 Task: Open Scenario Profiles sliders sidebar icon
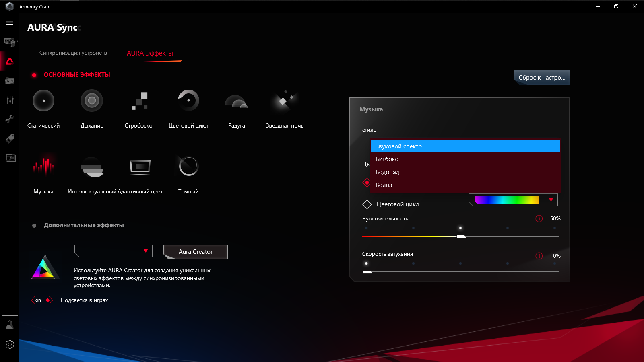point(10,100)
